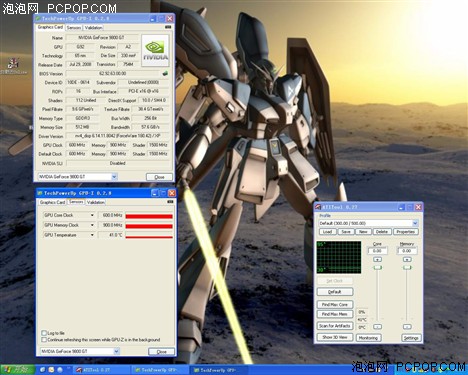Toggle Continue refreshing while GPU-Z in background

click(x=44, y=340)
